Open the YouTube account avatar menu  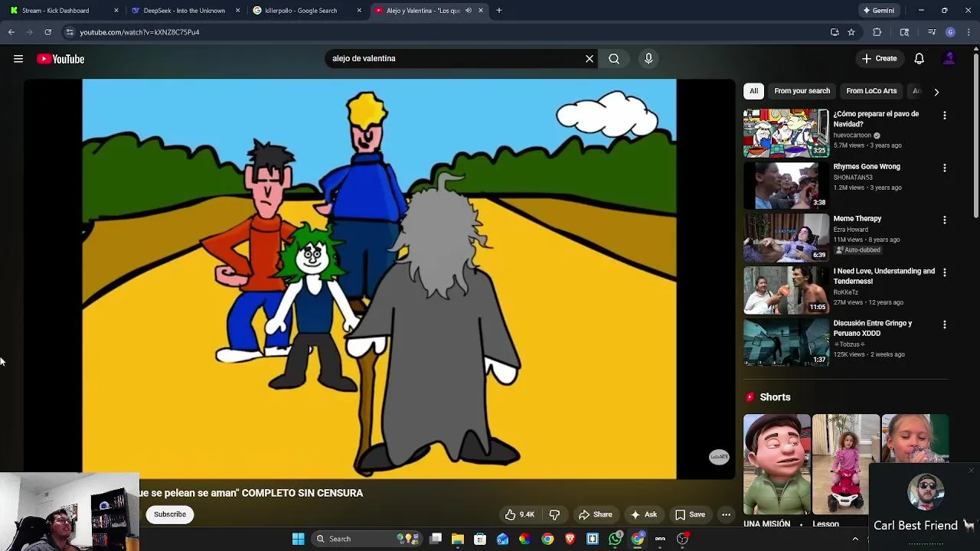[x=949, y=59]
